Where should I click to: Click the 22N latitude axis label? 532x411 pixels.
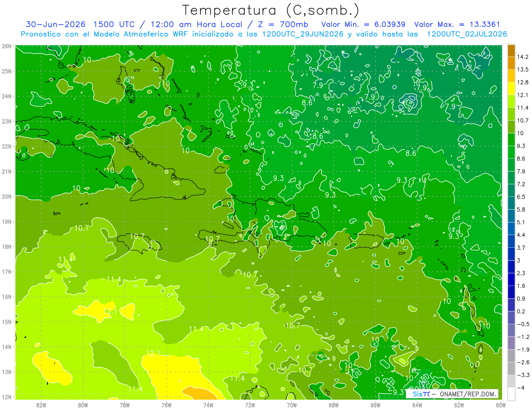pos(7,146)
